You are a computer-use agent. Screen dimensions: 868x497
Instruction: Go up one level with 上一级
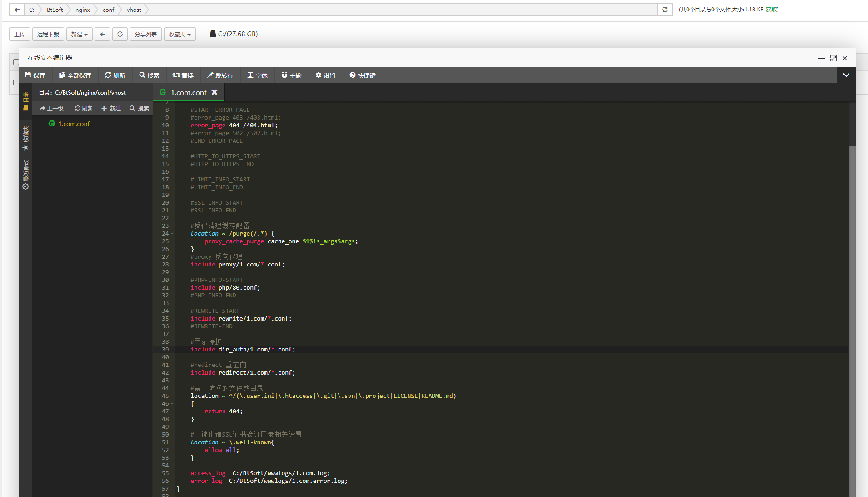[52, 108]
